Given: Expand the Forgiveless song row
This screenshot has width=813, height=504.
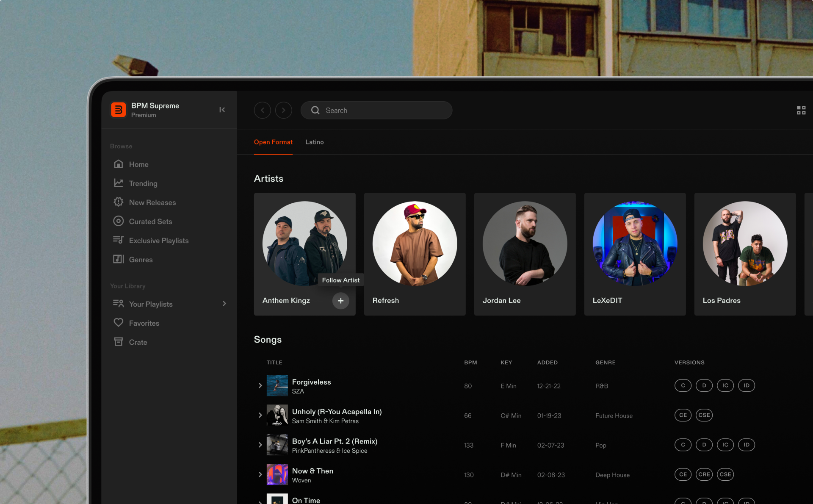Looking at the screenshot, I should click(260, 385).
